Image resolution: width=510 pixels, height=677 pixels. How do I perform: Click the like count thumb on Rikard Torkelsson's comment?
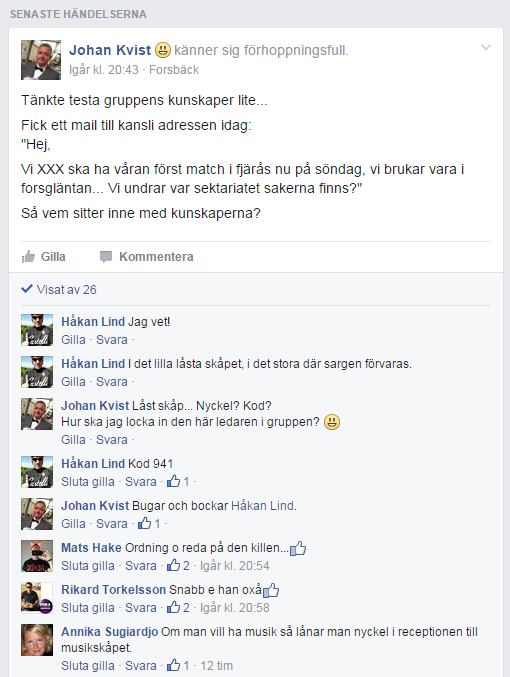coord(174,607)
